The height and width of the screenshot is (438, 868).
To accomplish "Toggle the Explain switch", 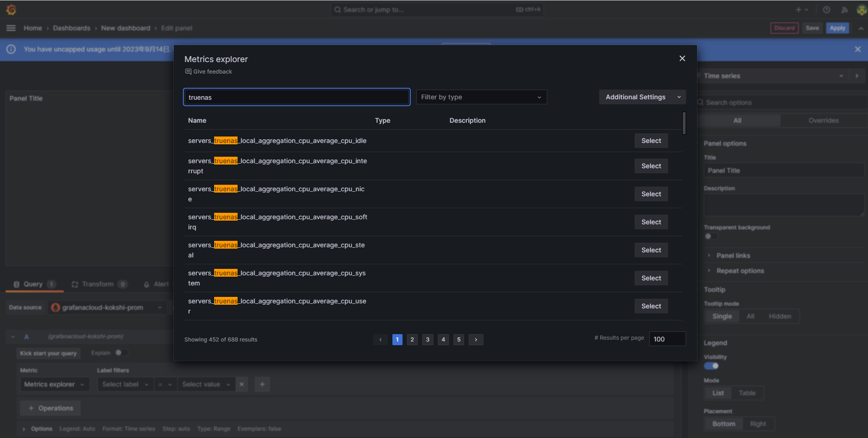I will [x=121, y=353].
